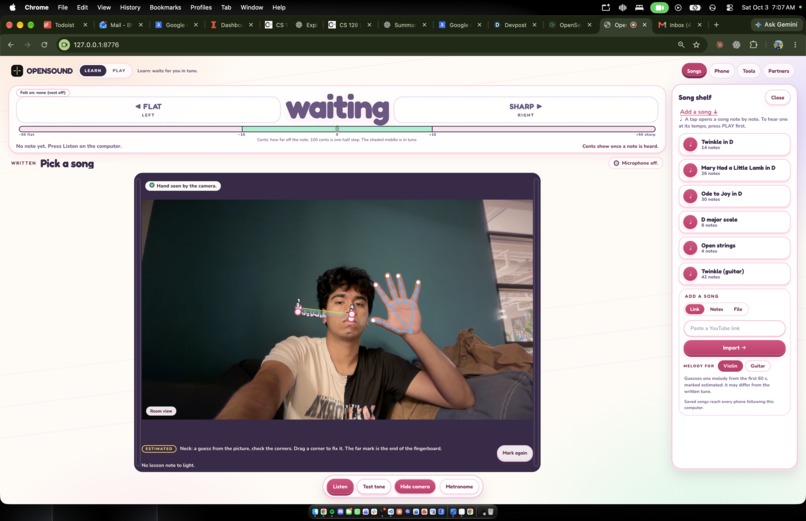806x521 pixels.
Task: Open the Phone panel
Action: click(722, 71)
